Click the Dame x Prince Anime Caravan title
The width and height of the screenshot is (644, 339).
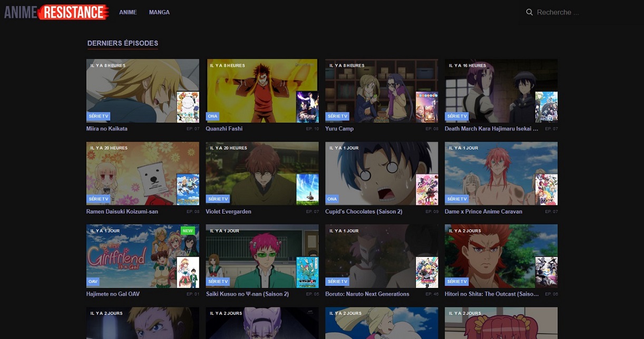click(x=483, y=211)
